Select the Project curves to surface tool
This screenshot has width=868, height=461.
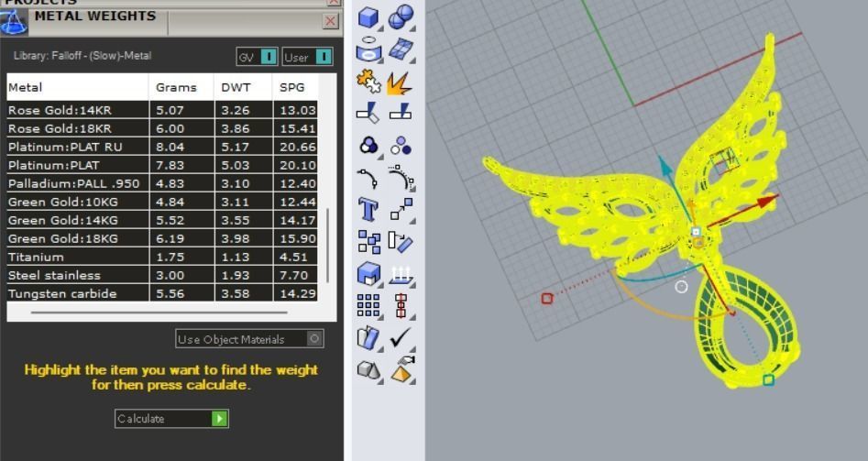(x=401, y=275)
